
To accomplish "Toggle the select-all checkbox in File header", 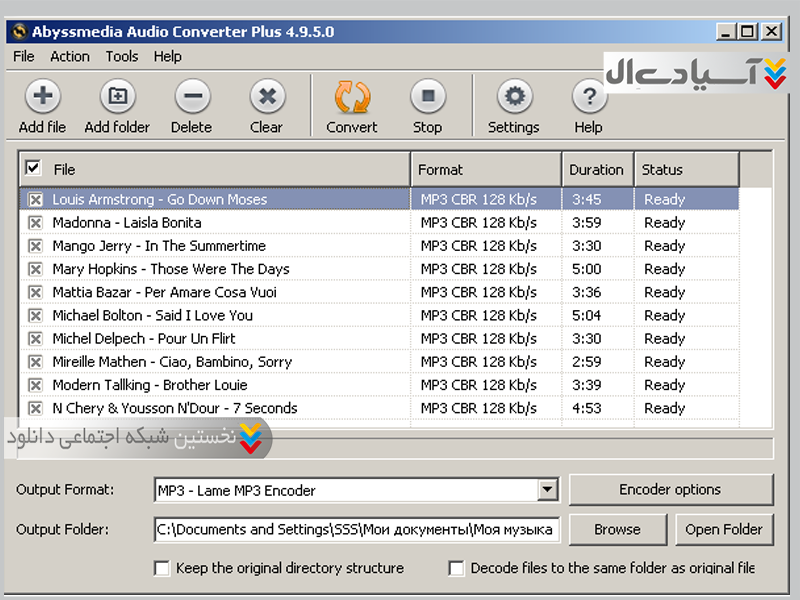I will click(x=34, y=168).
